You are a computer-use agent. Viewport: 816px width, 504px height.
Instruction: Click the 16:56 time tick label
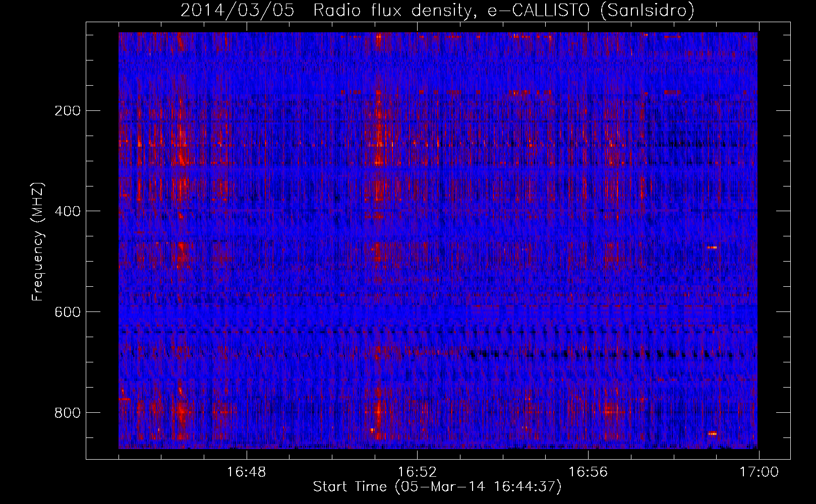(588, 472)
